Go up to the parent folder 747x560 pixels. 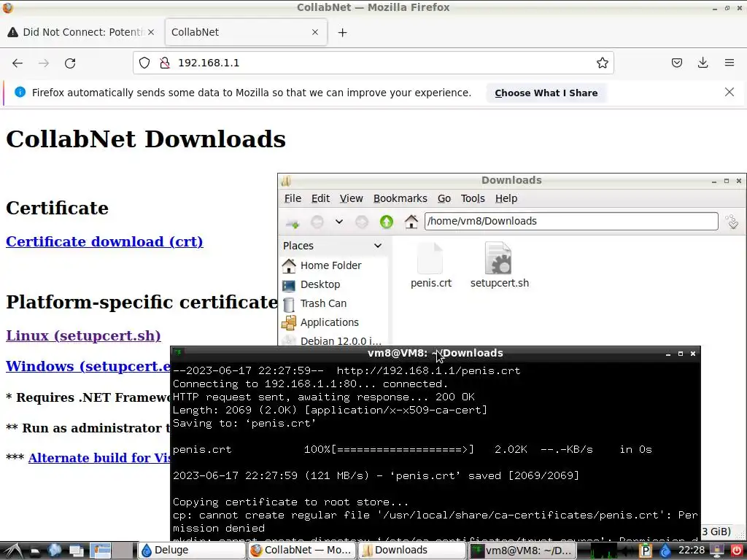coord(387,222)
